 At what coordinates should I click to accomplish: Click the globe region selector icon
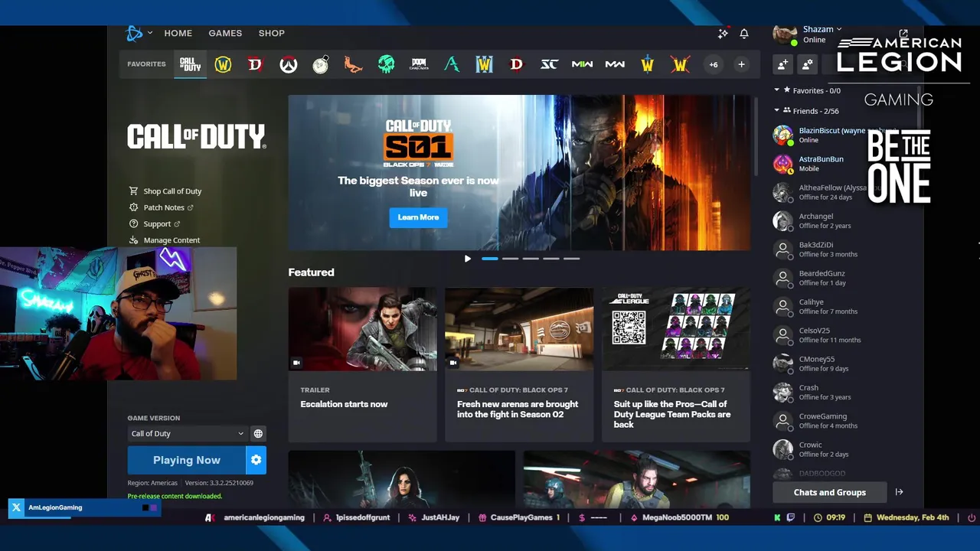point(258,433)
